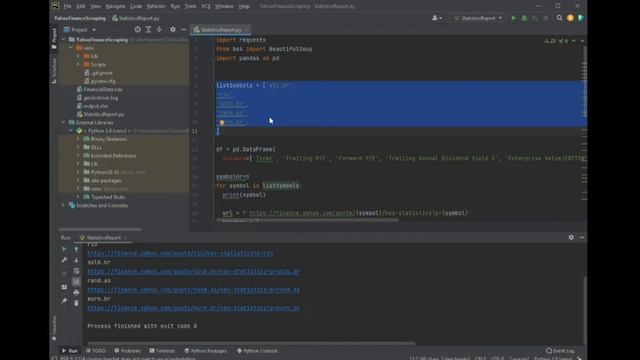Open Python Console tool window
The image size is (640, 360).
click(257, 351)
